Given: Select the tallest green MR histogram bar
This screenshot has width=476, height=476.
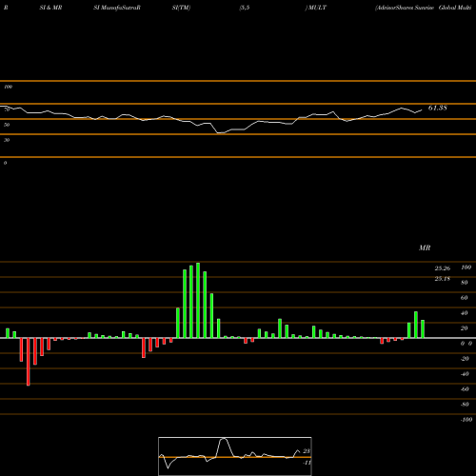Looking at the screenshot, I should tap(198, 300).
